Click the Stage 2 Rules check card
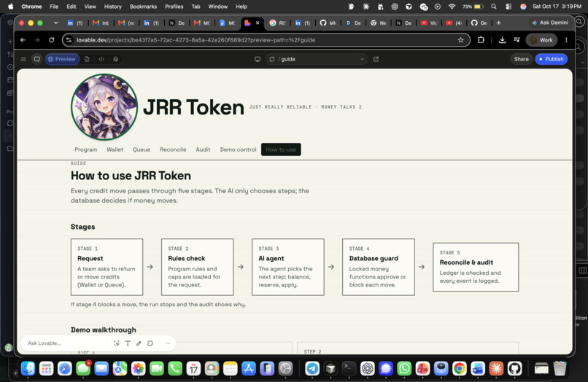 [197, 267]
